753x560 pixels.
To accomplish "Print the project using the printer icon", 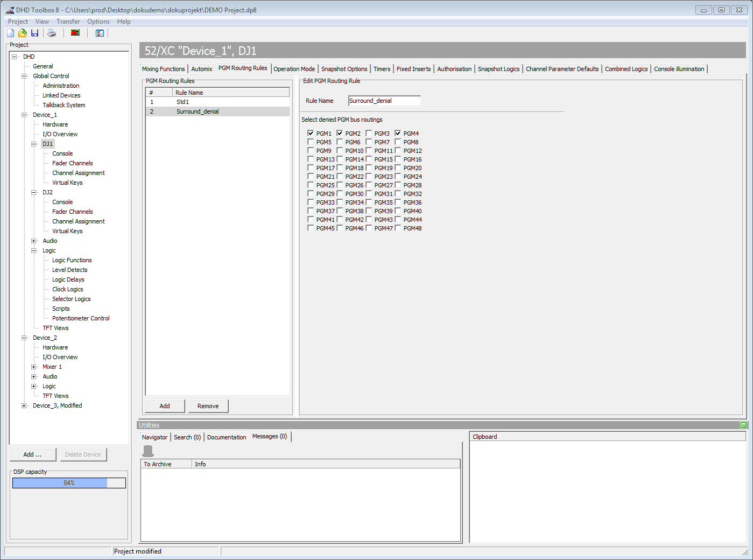I will click(x=51, y=33).
